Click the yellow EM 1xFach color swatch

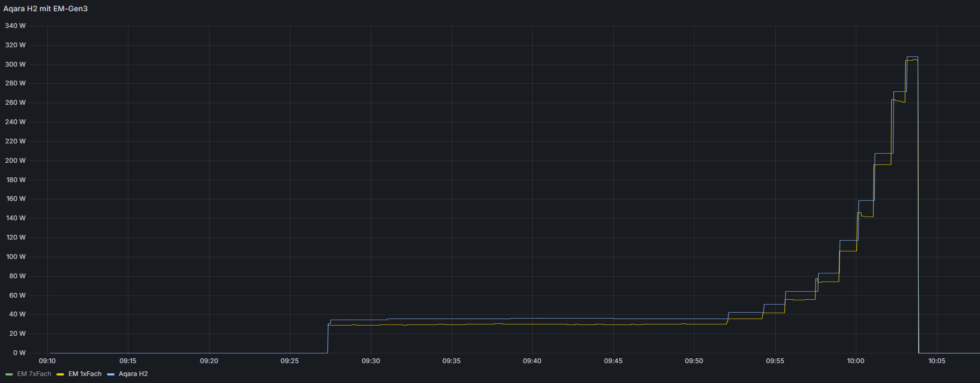coord(60,374)
